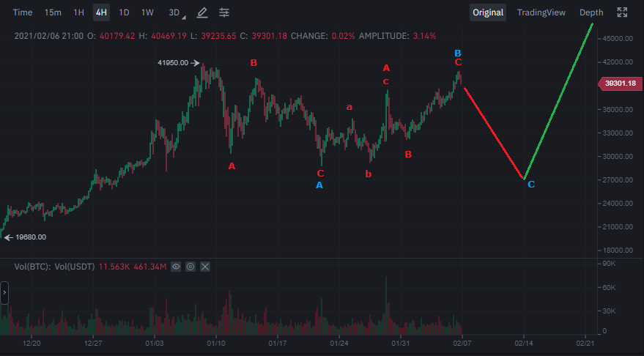Select the Original chart tab

point(488,12)
